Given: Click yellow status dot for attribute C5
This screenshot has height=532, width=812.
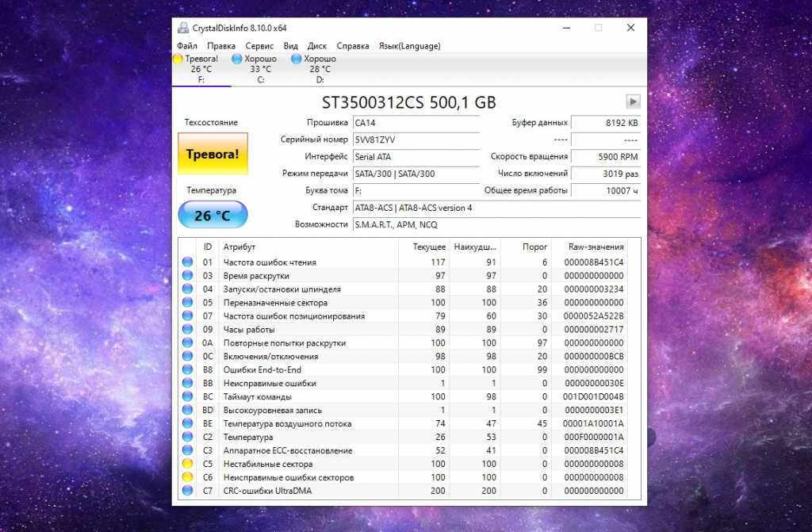Looking at the screenshot, I should (x=188, y=464).
